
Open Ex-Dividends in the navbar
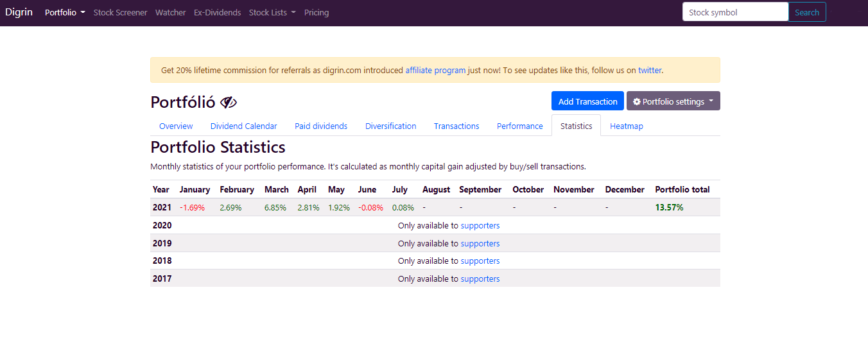[217, 12]
